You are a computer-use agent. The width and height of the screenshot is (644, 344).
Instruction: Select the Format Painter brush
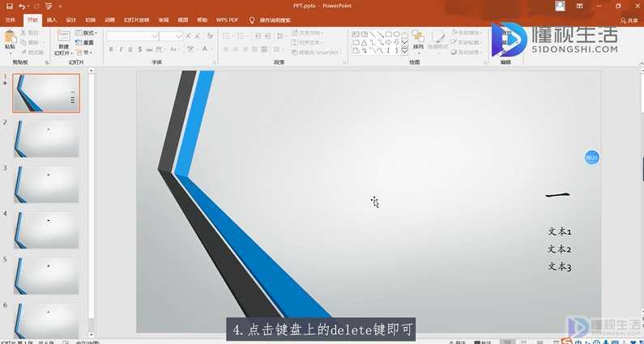click(23, 52)
